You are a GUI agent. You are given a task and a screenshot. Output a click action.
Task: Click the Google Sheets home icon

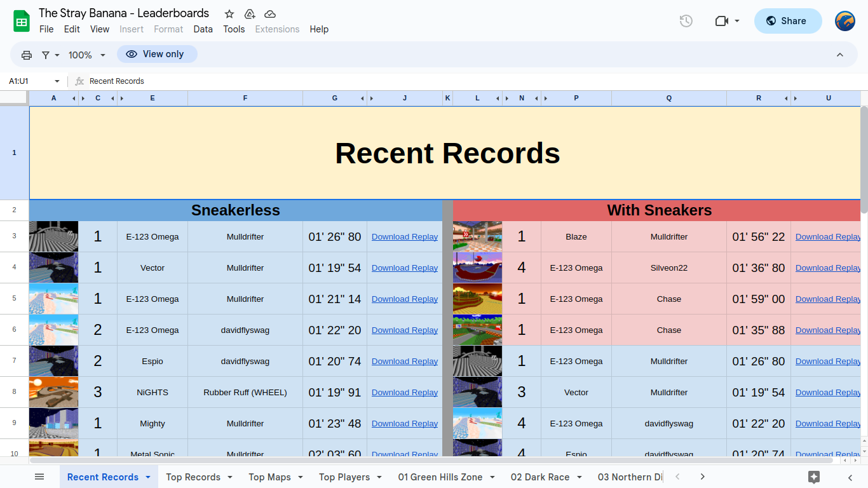pyautogui.click(x=22, y=21)
